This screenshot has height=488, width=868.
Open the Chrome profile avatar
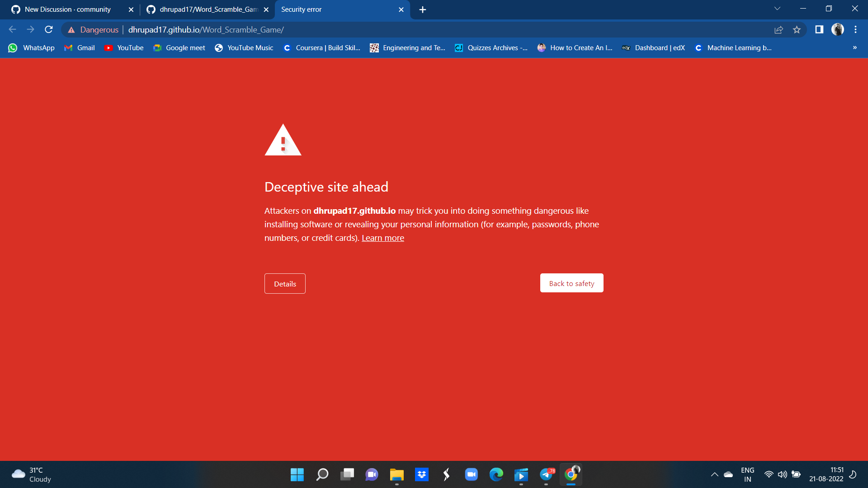(x=839, y=30)
